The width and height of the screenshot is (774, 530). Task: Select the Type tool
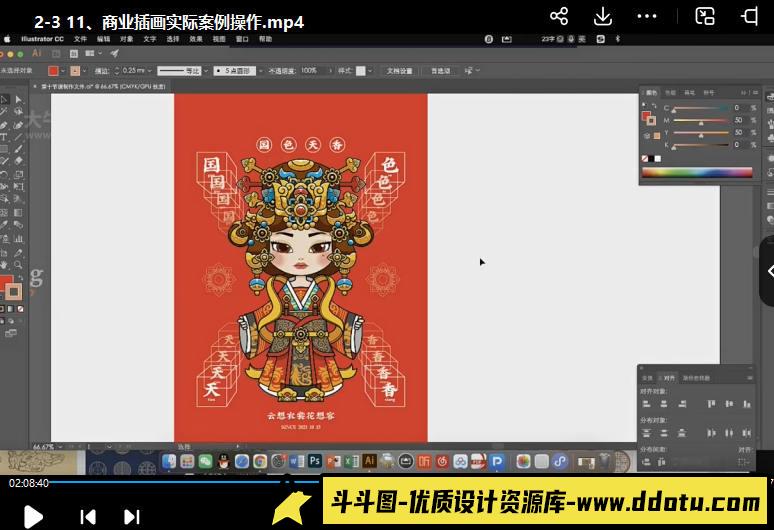pos(4,137)
